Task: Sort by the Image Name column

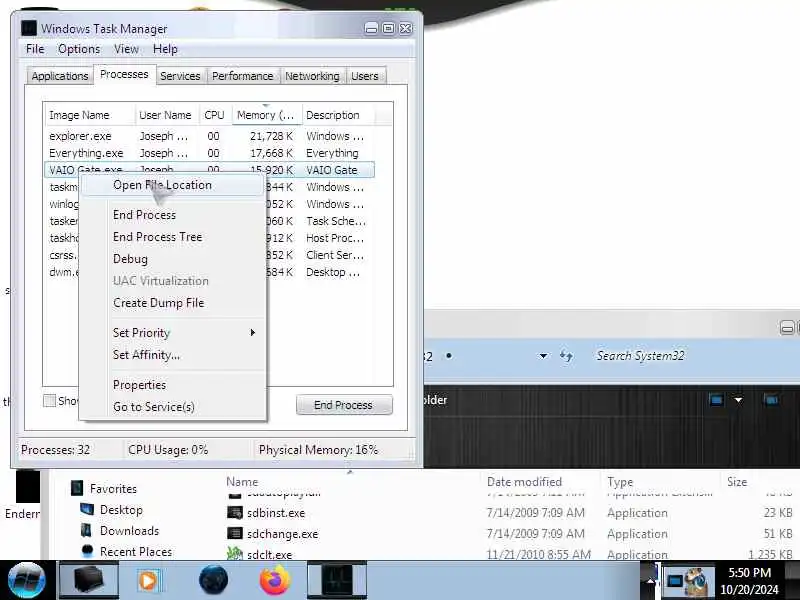Action: point(90,115)
